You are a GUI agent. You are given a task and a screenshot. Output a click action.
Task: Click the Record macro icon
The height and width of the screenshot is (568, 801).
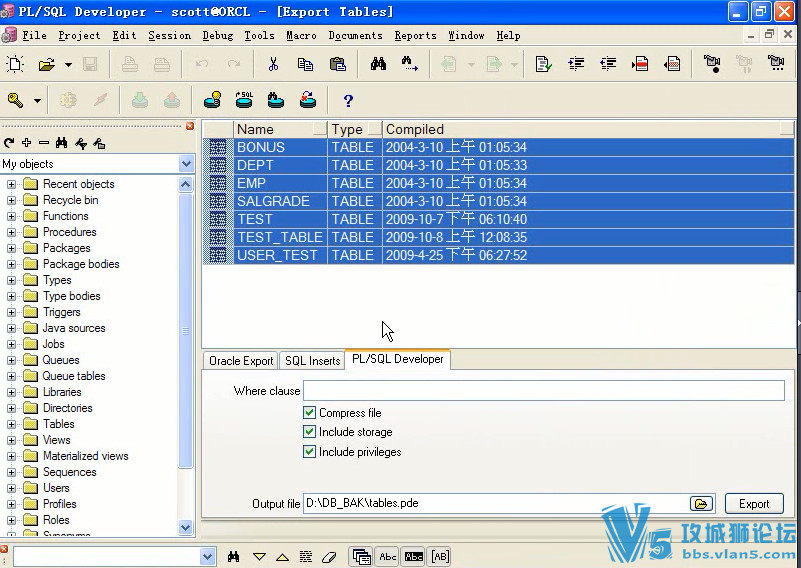712,64
